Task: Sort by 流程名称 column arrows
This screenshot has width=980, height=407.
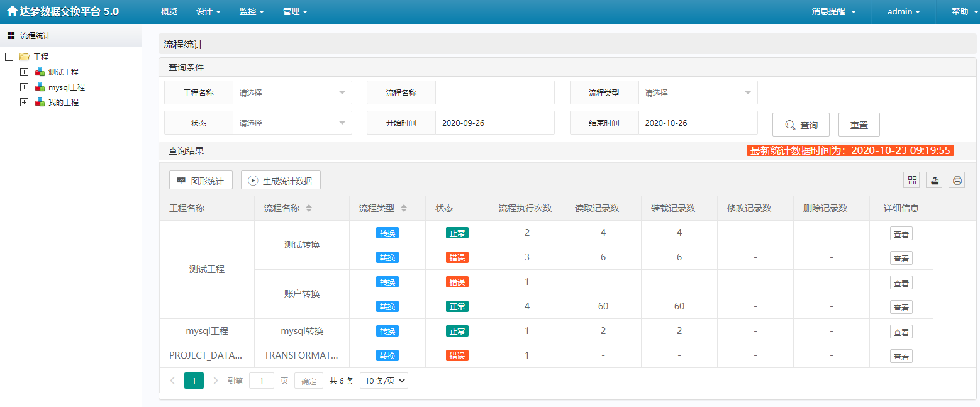Action: [309, 208]
